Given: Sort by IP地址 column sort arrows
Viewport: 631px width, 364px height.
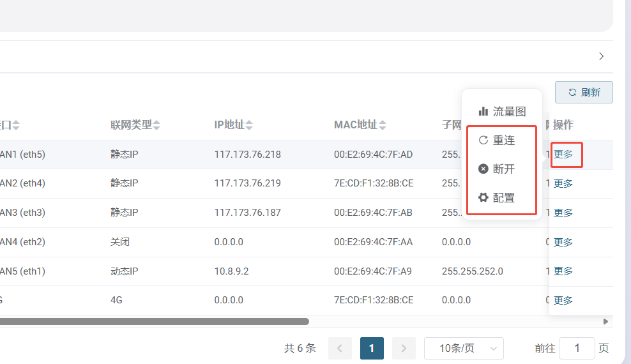Looking at the screenshot, I should 250,125.
